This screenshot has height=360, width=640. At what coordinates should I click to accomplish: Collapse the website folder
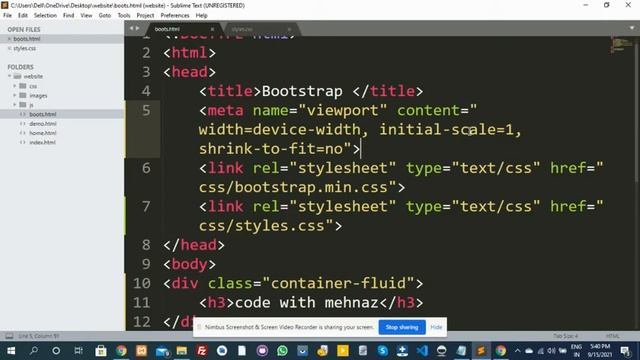(x=9, y=76)
